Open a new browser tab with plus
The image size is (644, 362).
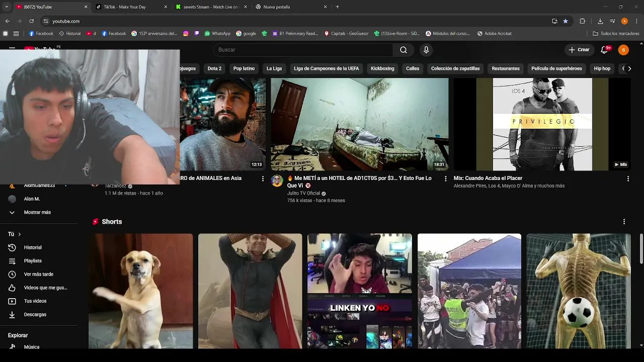pyautogui.click(x=337, y=7)
